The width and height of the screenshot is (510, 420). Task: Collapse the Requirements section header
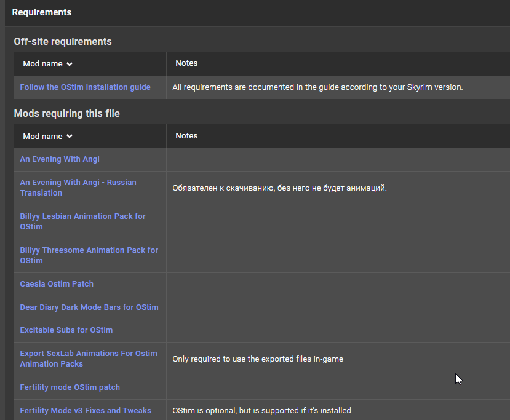point(42,12)
